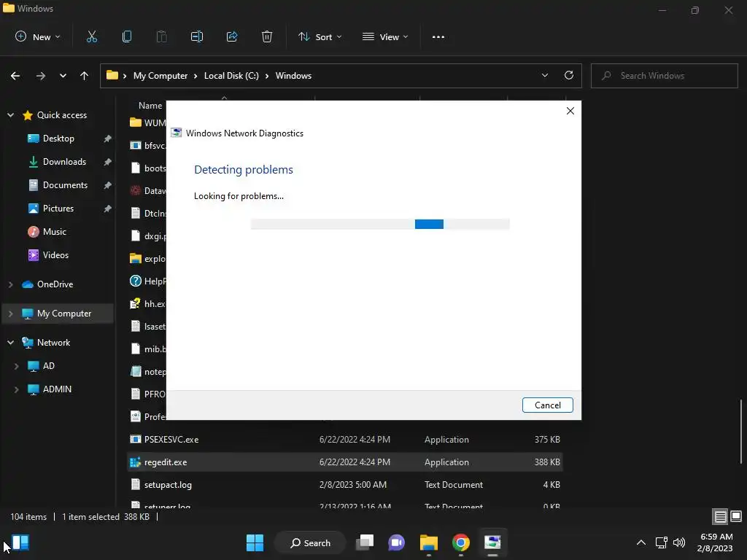This screenshot has width=747, height=560.
Task: Open Downloads in Quick access
Action: tap(64, 161)
